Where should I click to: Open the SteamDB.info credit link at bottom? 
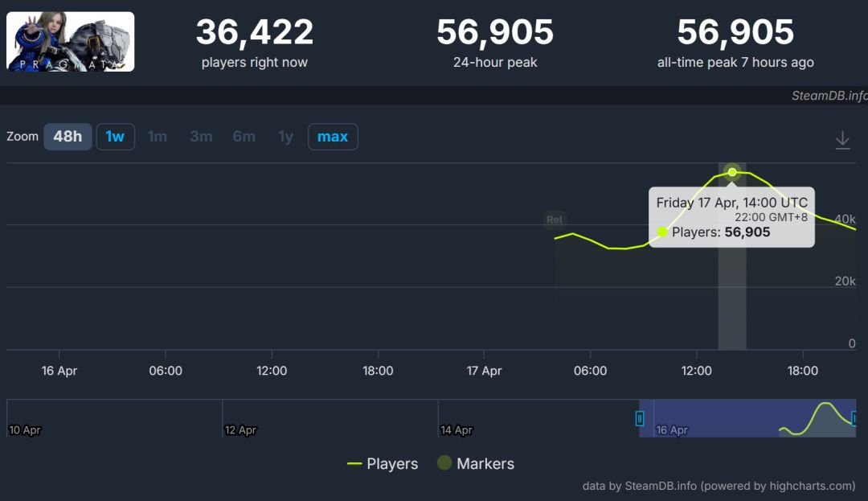pos(719,486)
